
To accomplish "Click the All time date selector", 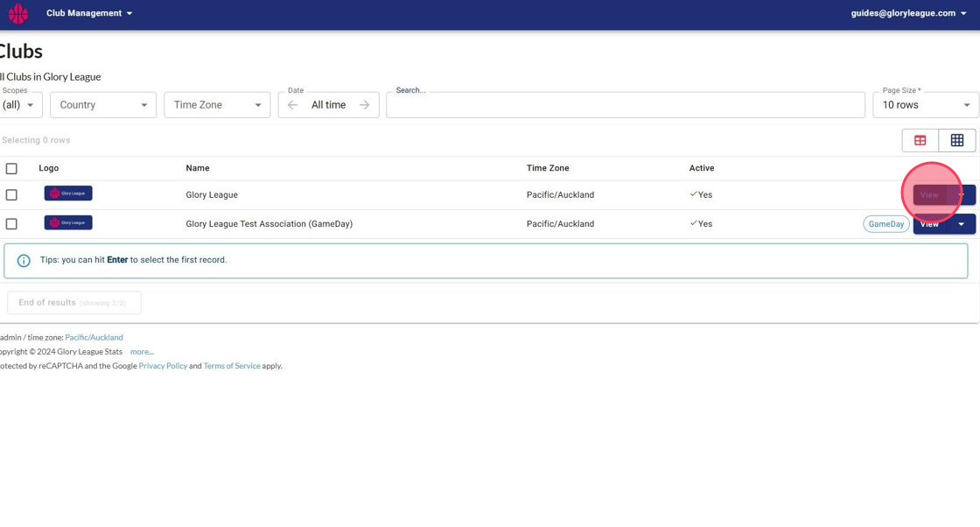I will coord(329,105).
